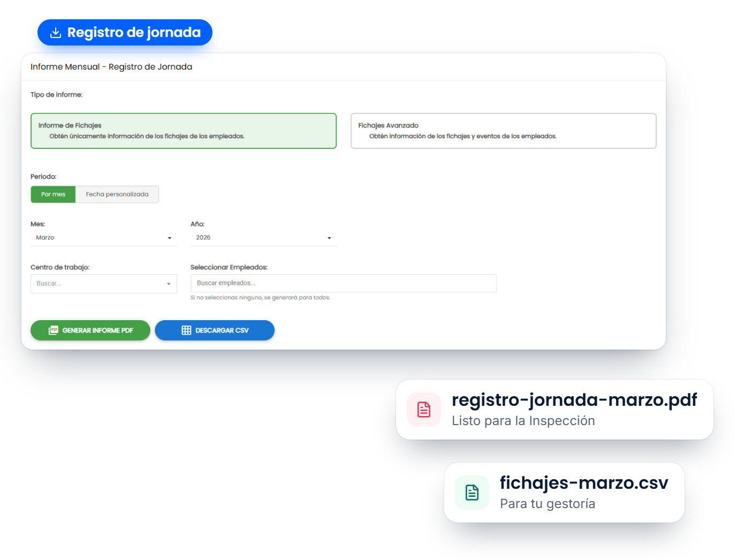Image resolution: width=737 pixels, height=560 pixels.
Task: Click 'Para tu gestoría' text
Action: (548, 504)
